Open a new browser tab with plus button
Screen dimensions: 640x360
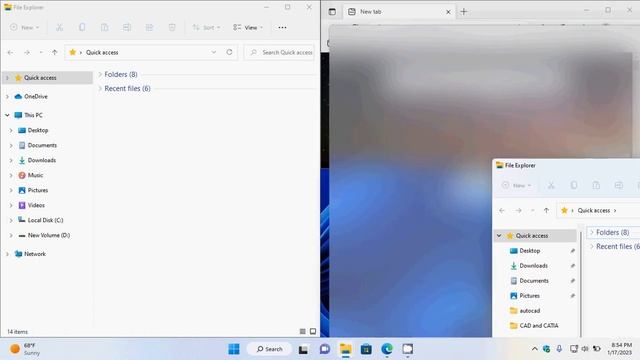click(x=464, y=12)
